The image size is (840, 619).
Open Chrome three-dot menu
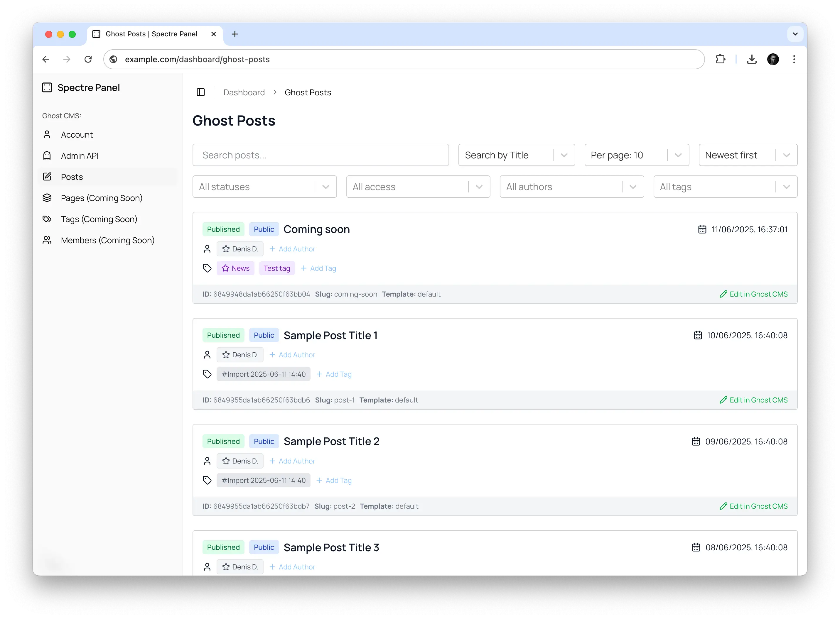794,59
